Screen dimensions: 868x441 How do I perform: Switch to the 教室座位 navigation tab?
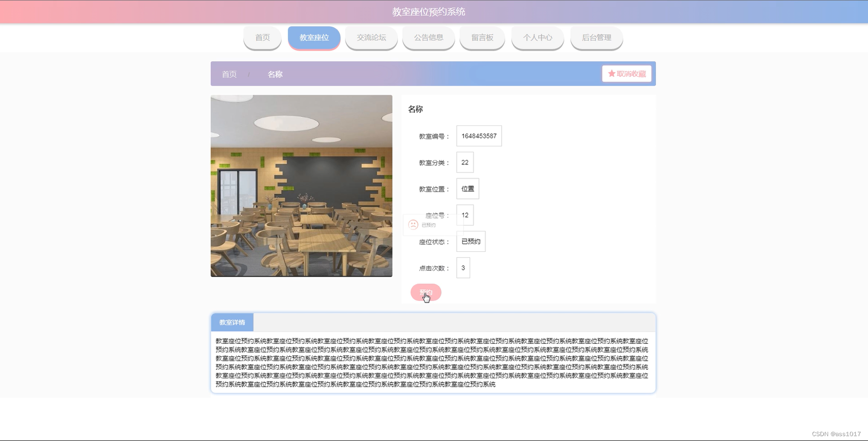coord(314,37)
